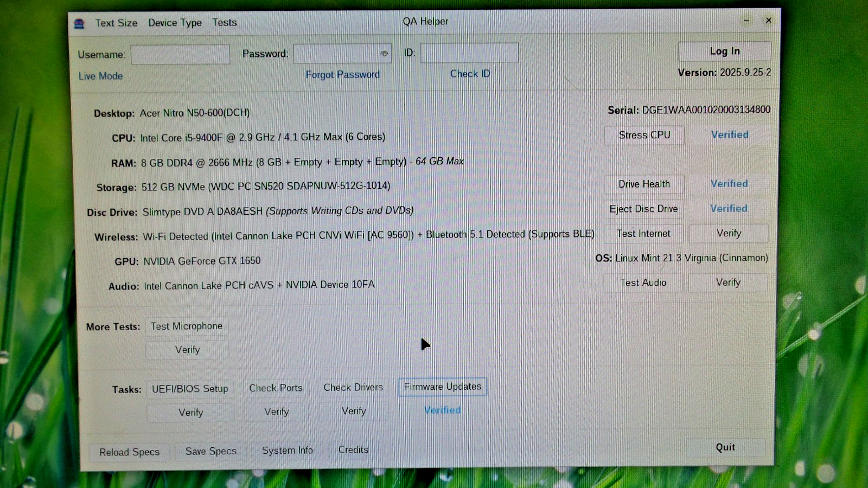Screen dimensions: 868x488
Task: Open the Tests menu
Action: pyautogui.click(x=224, y=22)
